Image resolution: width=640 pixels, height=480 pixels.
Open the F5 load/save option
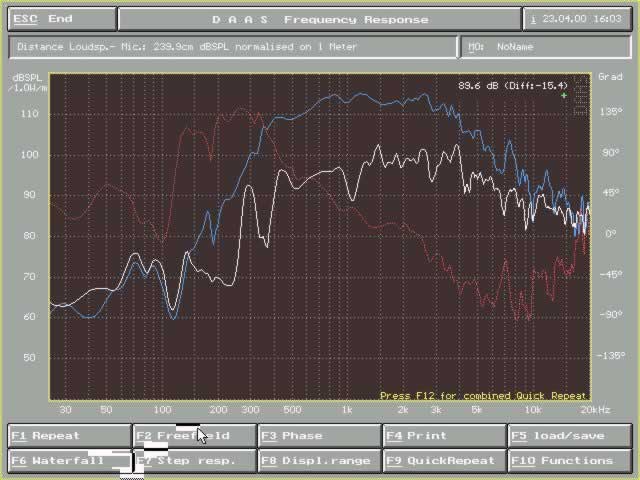570,436
